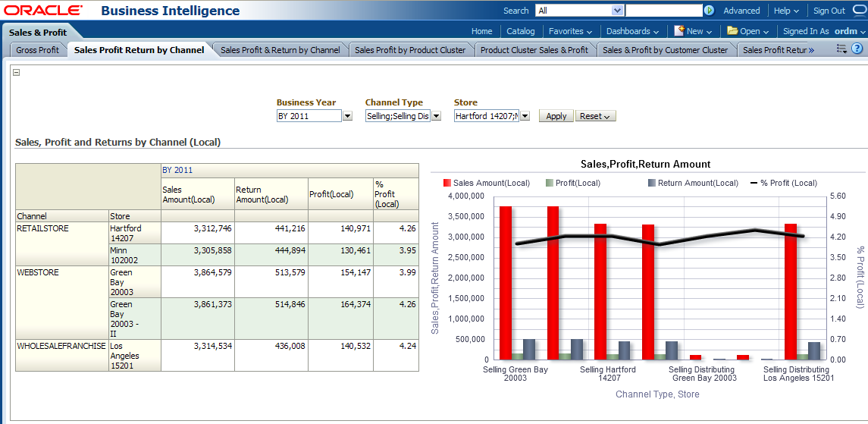The height and width of the screenshot is (424, 868).
Task: Click the Sign Out link
Action: [x=829, y=11]
